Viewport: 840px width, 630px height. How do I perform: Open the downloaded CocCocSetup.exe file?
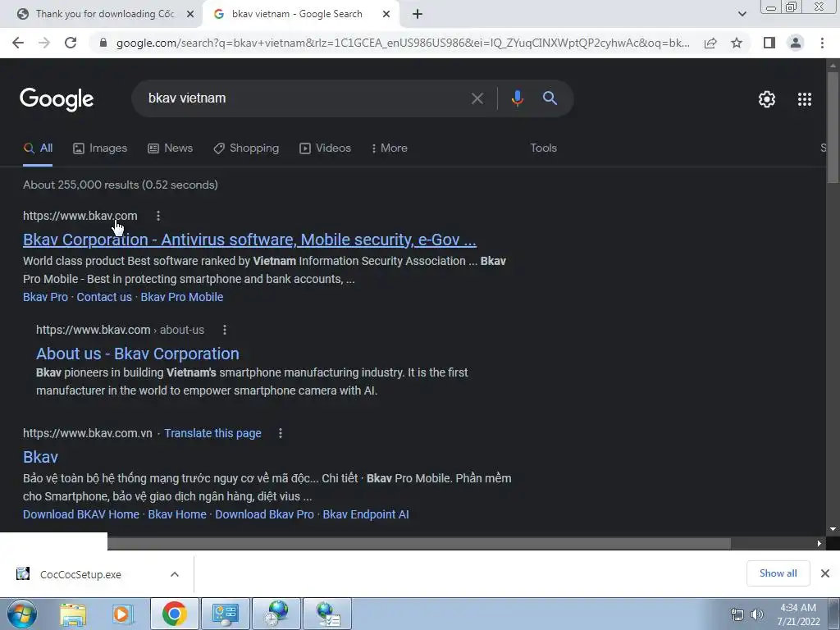(80, 574)
